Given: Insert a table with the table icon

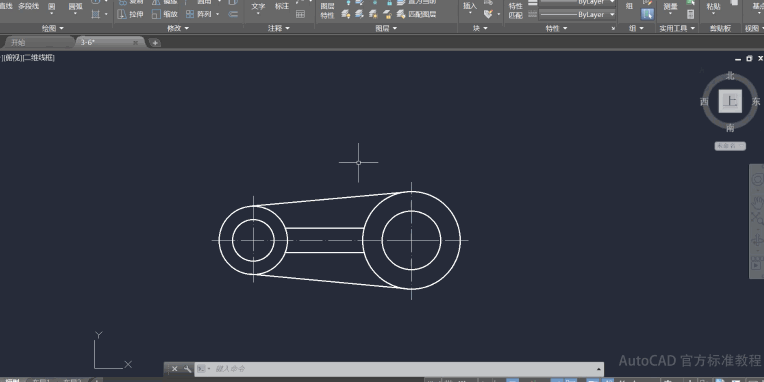Looking at the screenshot, I should (x=301, y=15).
